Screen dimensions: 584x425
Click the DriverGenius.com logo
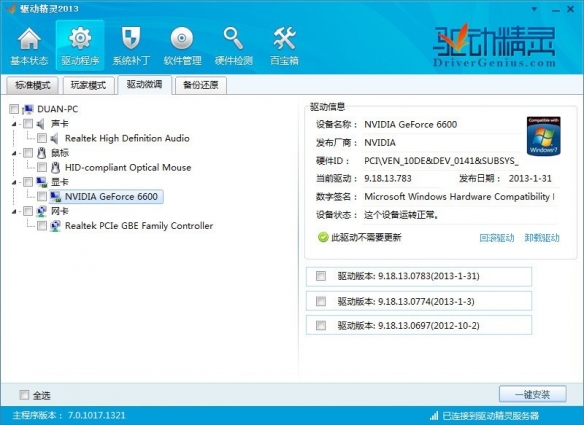[494, 45]
